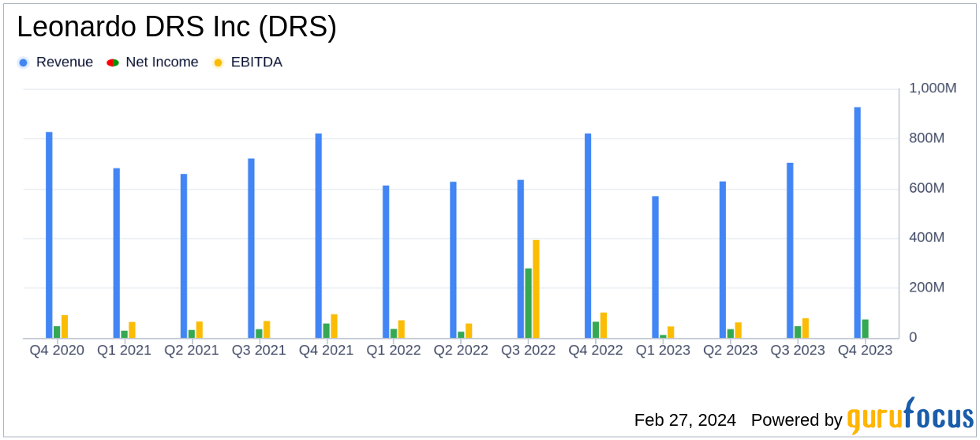Open the gurufocus logo link
The height and width of the screenshot is (440, 980).
point(910,416)
